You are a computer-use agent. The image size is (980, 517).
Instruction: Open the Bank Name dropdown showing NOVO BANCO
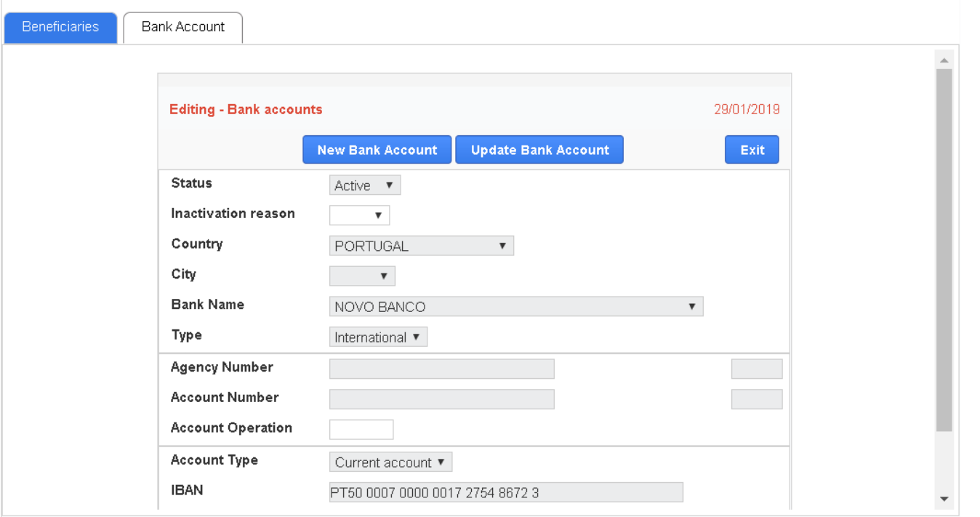tap(515, 307)
